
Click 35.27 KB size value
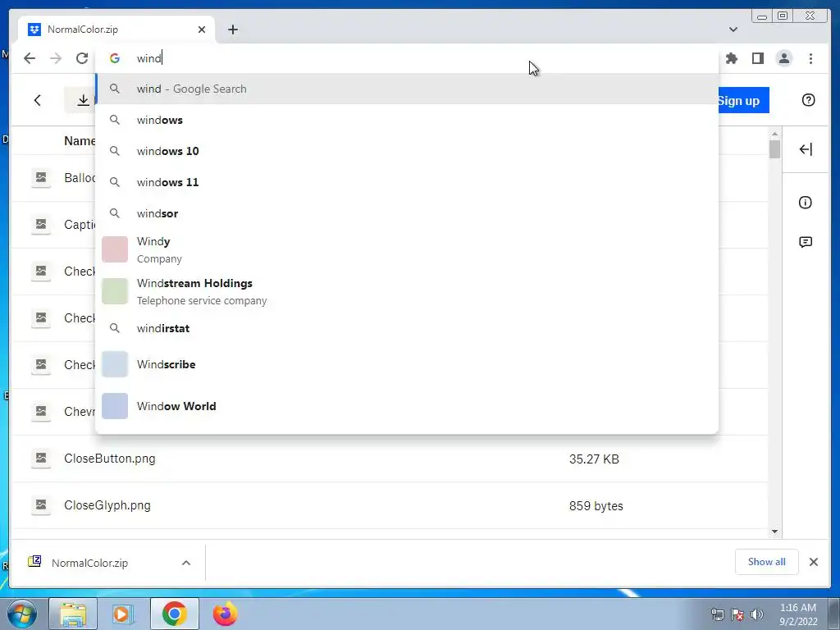594,459
